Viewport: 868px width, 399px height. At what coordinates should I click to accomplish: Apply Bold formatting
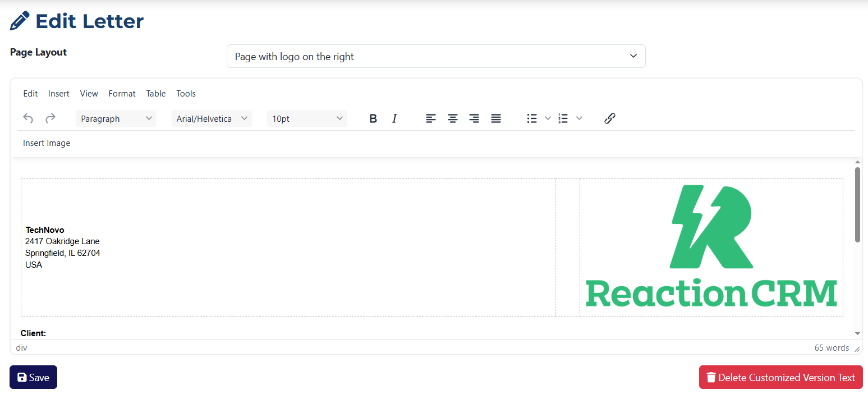[x=373, y=118]
